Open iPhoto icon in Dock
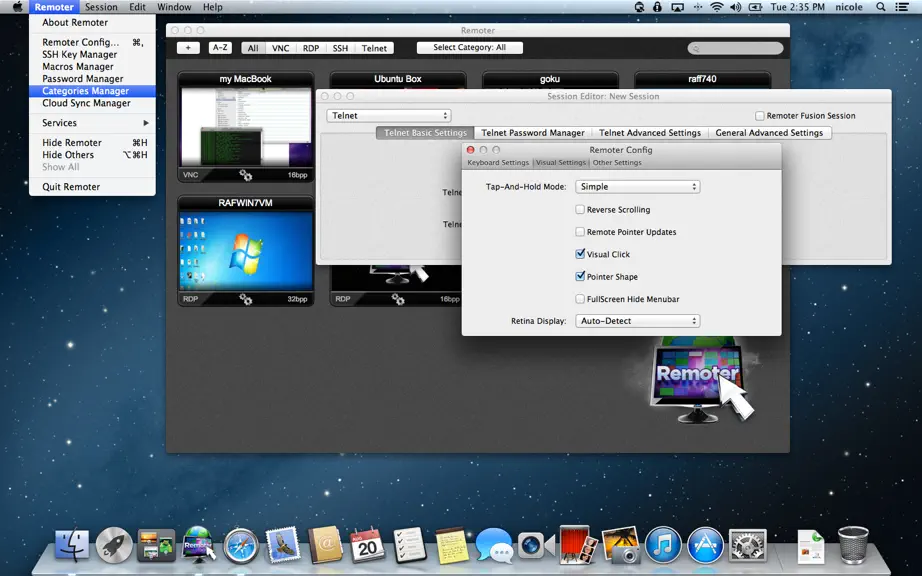Image resolution: width=922 pixels, height=576 pixels. (620, 545)
